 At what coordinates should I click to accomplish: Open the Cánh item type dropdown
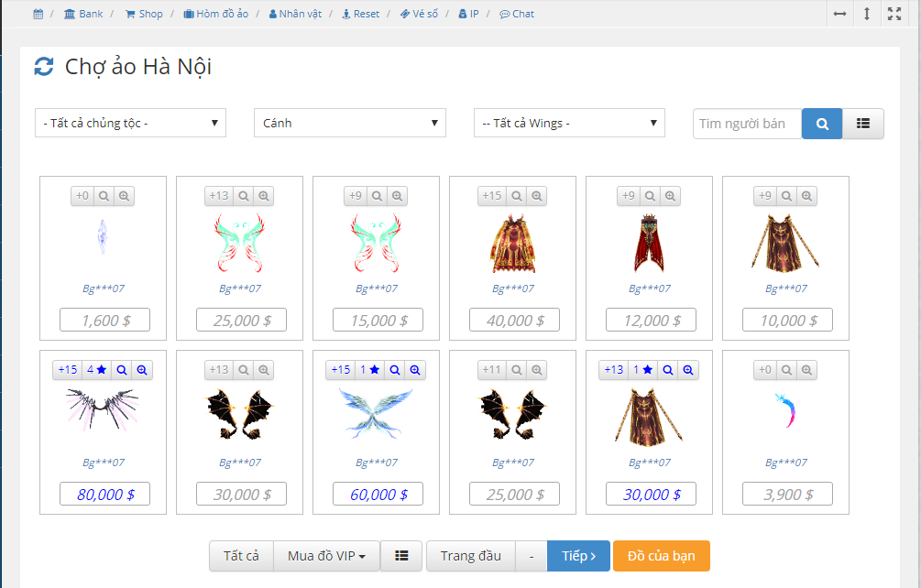click(x=350, y=124)
